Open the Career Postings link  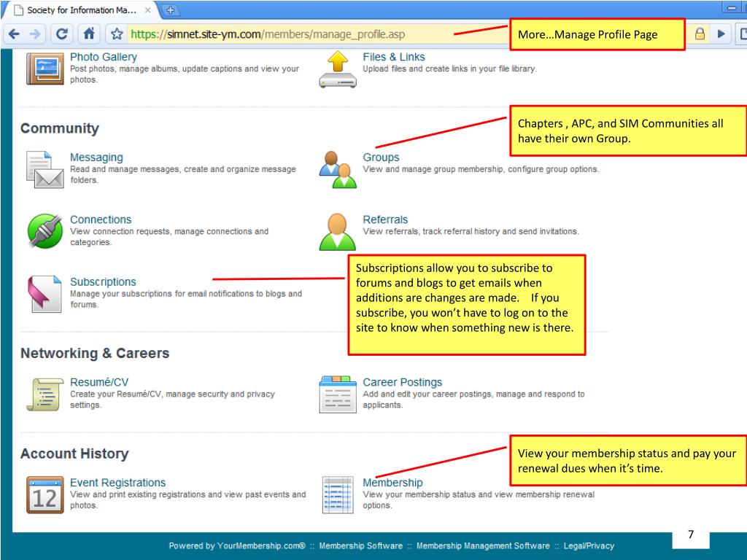coord(402,382)
